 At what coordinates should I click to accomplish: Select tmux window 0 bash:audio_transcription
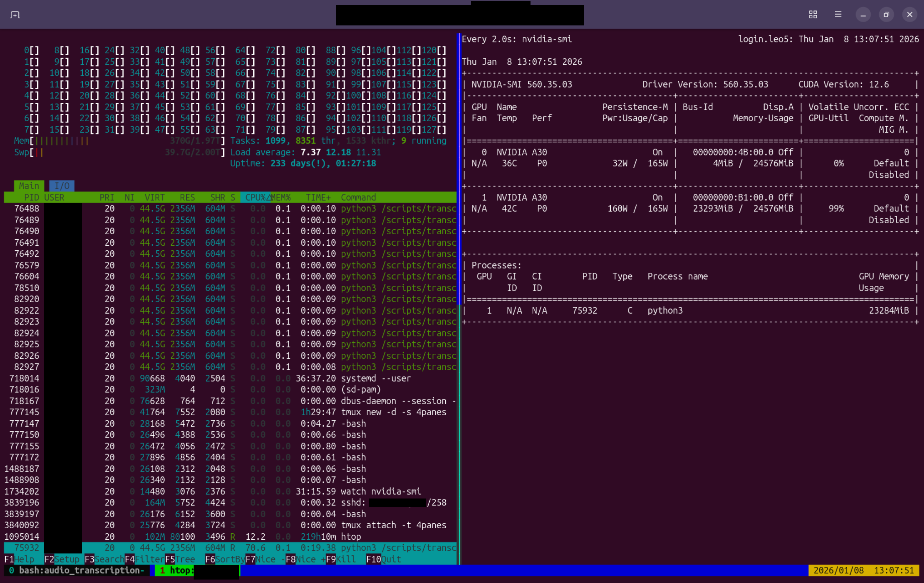click(x=77, y=570)
